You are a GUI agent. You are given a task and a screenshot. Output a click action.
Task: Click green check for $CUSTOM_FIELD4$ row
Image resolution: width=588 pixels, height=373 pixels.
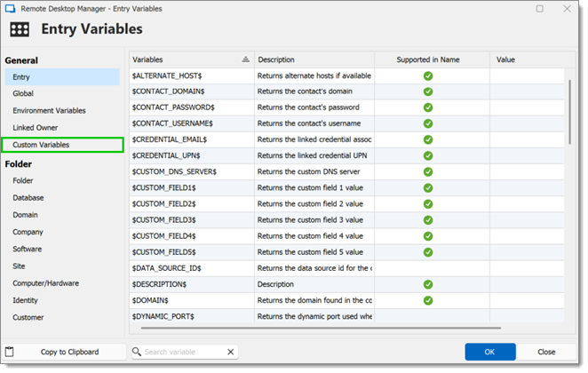coord(428,236)
